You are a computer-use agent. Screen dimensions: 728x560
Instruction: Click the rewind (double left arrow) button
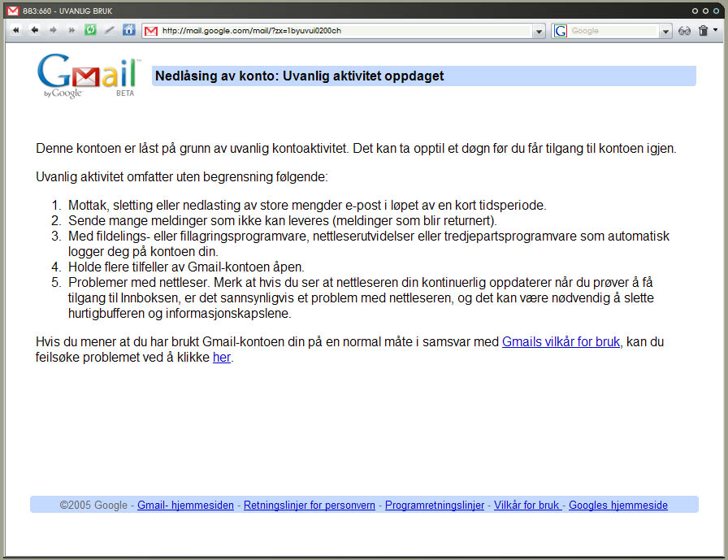[16, 30]
